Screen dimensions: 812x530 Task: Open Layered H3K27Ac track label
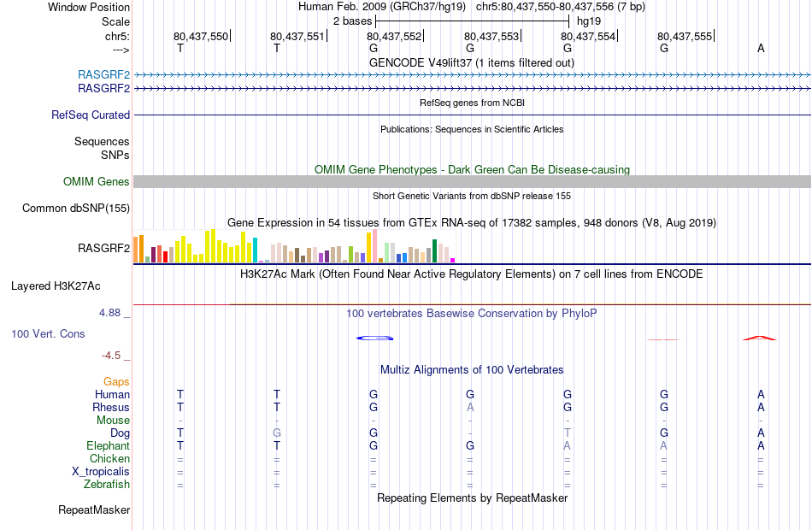tap(56, 286)
